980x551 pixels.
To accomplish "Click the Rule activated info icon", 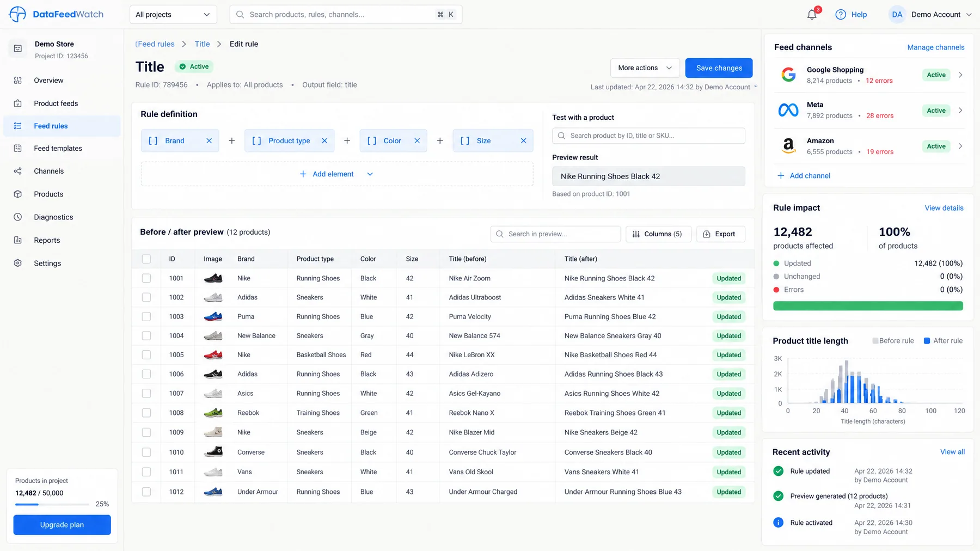I will click(779, 523).
